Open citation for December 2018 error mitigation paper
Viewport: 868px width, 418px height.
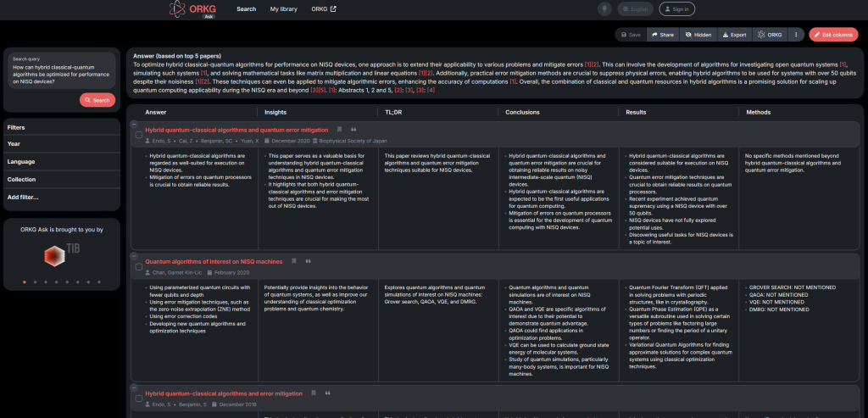coord(328,393)
